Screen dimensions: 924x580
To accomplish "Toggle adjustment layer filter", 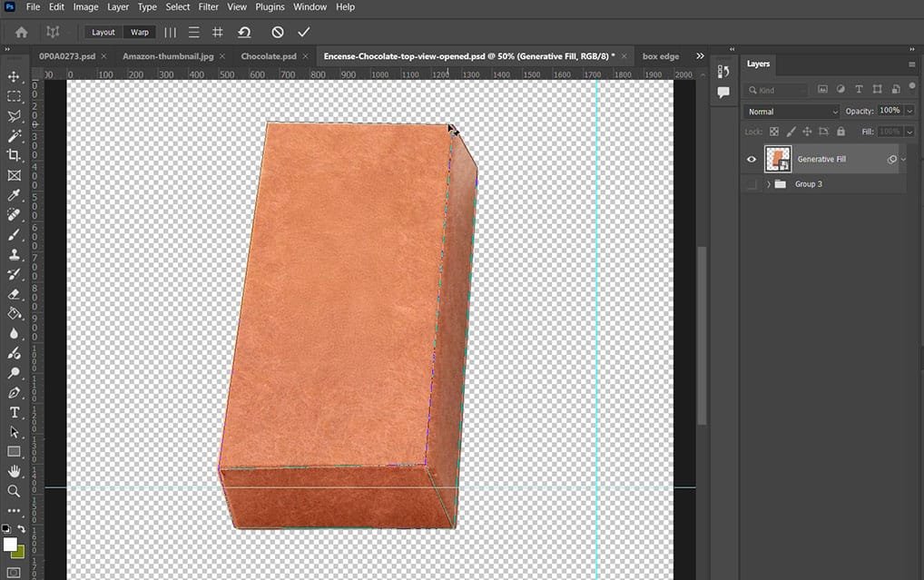I will coord(840,90).
